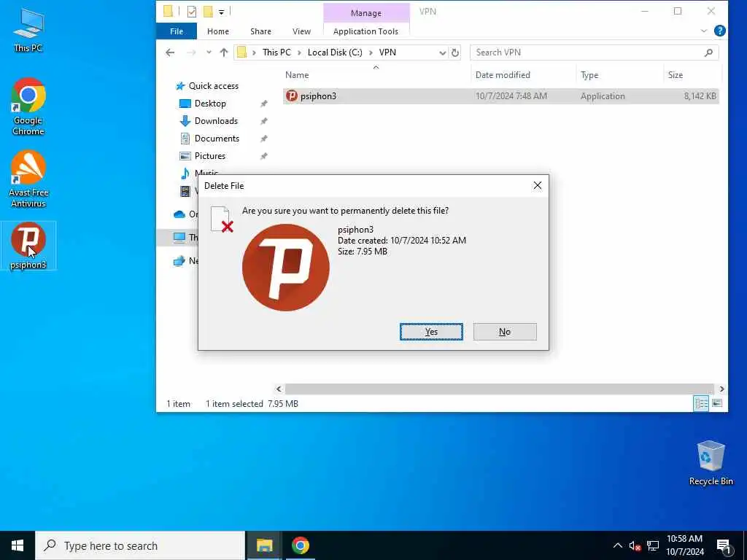747x560 pixels.
Task: Click the large Psiphon logo in dialog
Action: pos(285,267)
